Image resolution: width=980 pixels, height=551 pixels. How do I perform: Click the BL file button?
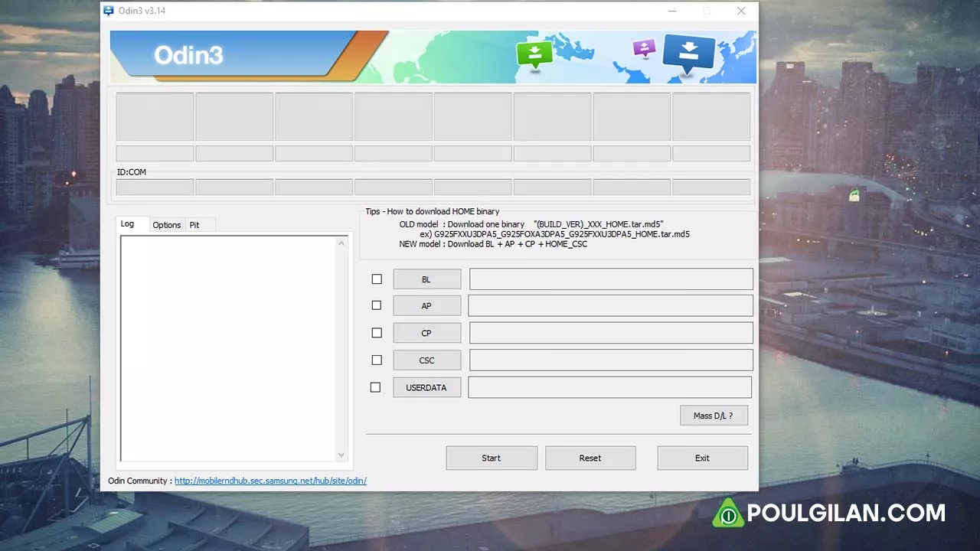(427, 279)
